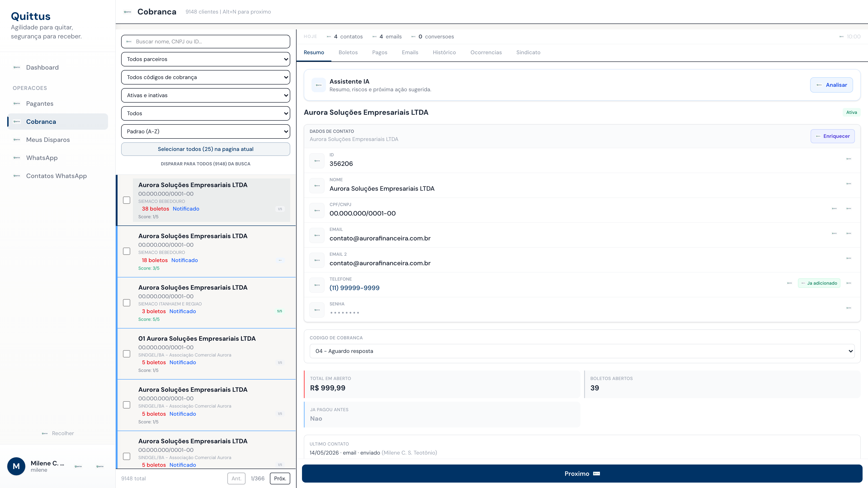Screen dimensions: 868x488
Task: Click the action icon in EMAIL 2 row
Action: (x=849, y=258)
